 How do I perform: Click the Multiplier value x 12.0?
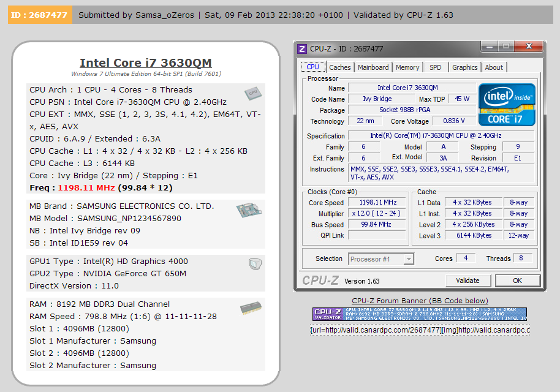point(377,214)
